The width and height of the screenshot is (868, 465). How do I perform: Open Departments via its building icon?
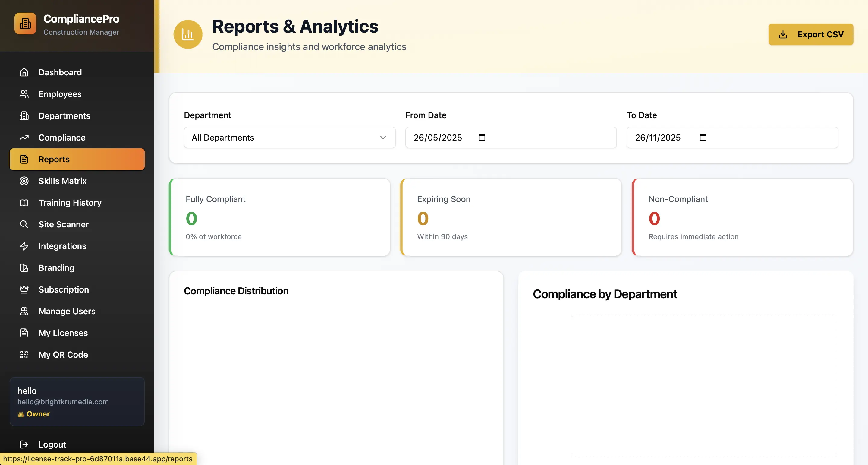tap(24, 116)
